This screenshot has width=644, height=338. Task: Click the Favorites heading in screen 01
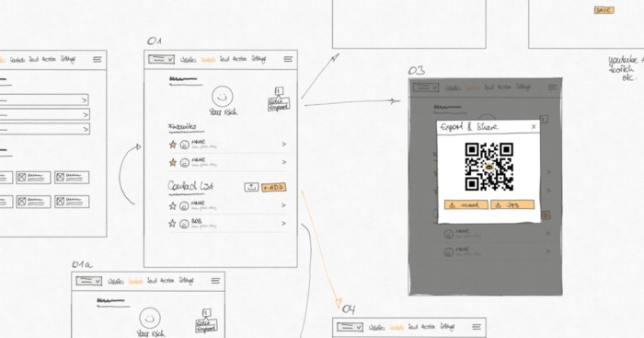[182, 127]
